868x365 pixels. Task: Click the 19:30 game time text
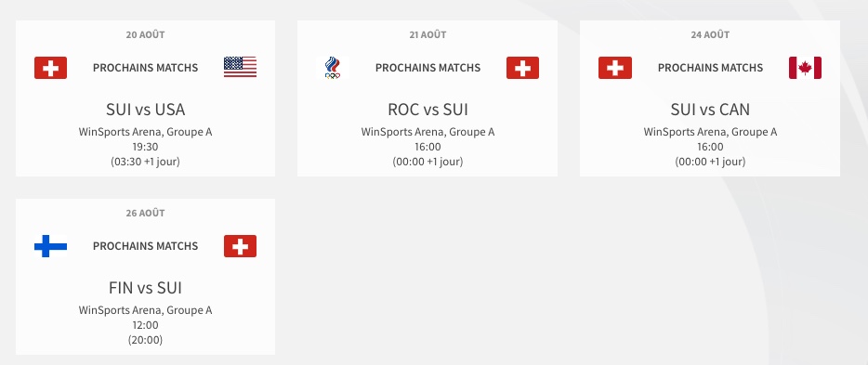(146, 147)
